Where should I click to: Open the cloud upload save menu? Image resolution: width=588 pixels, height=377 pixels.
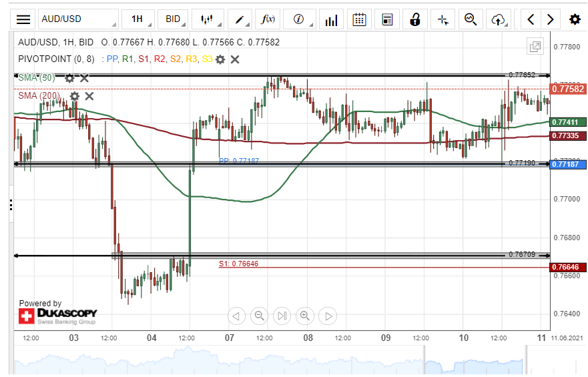pos(499,19)
